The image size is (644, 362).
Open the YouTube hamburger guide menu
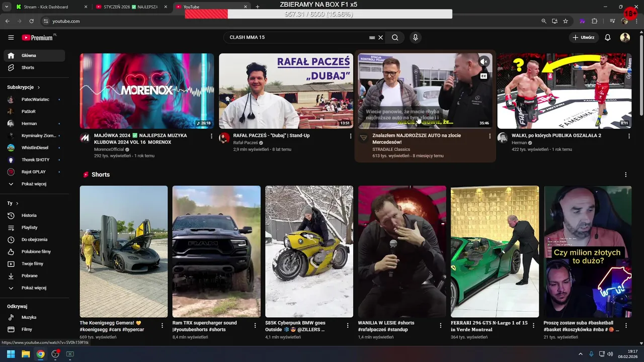pos(11,38)
